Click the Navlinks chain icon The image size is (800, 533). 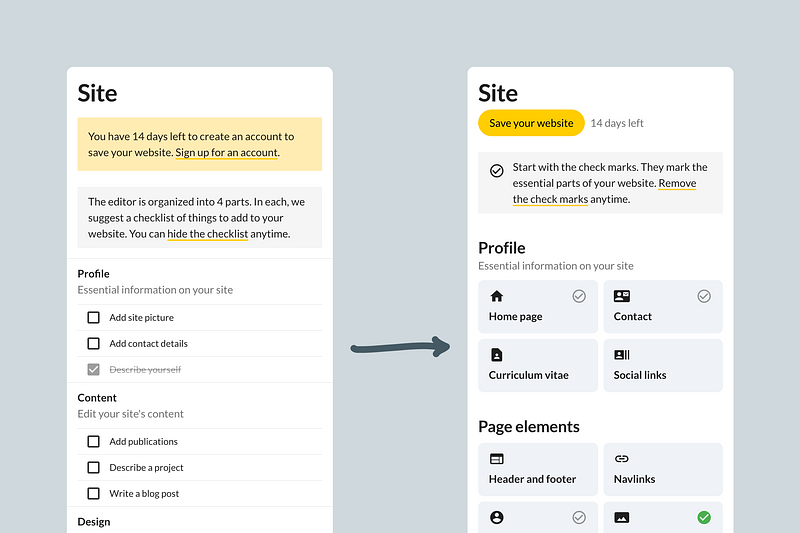tap(622, 458)
